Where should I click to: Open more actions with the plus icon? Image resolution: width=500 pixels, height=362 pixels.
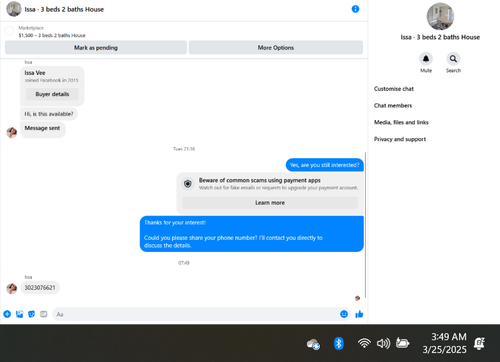(x=7, y=314)
